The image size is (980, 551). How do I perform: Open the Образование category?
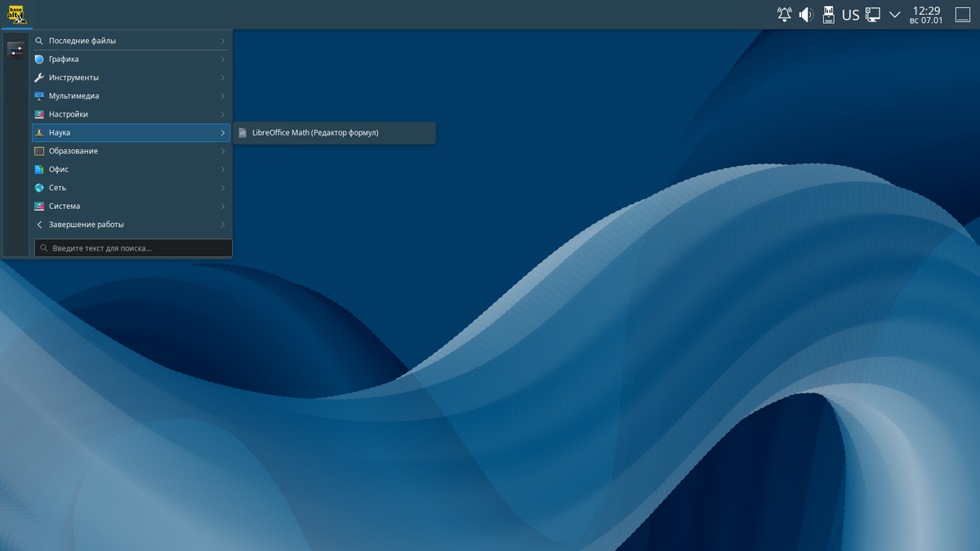click(x=131, y=151)
